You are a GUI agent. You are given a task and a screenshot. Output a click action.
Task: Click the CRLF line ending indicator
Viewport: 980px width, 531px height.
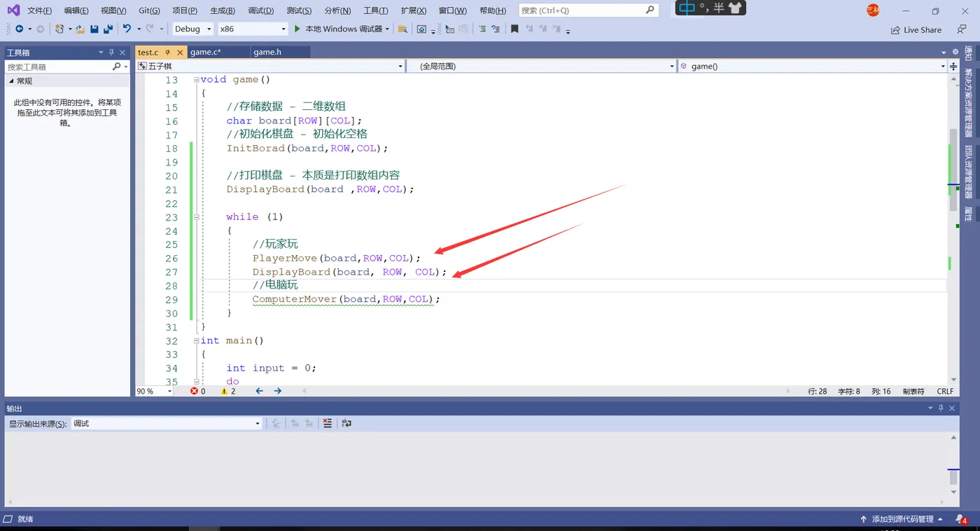(945, 392)
